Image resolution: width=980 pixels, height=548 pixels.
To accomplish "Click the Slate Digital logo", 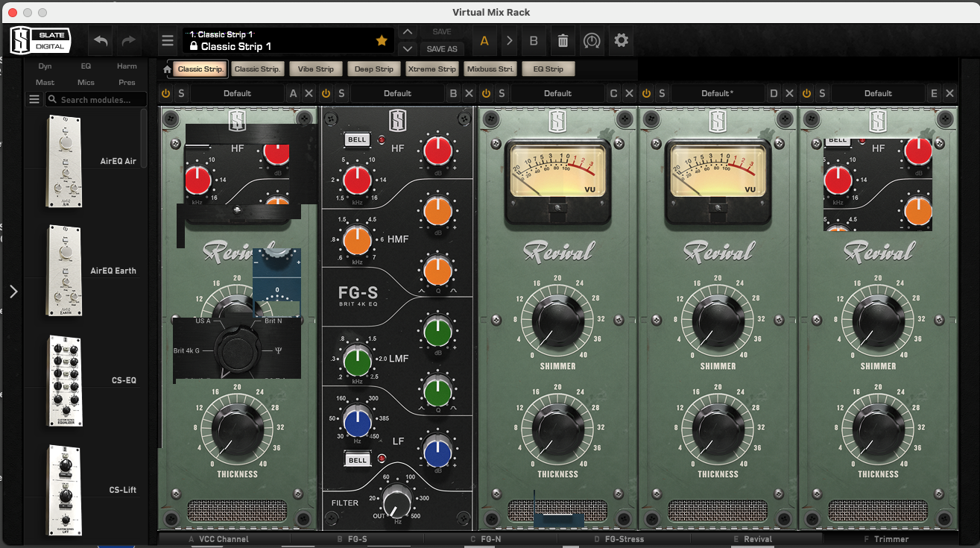I will tap(40, 41).
